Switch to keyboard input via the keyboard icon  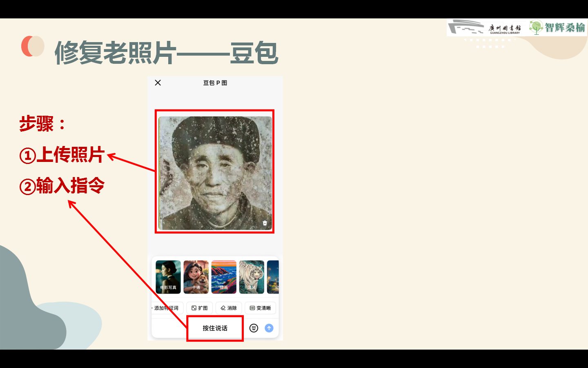(x=254, y=328)
